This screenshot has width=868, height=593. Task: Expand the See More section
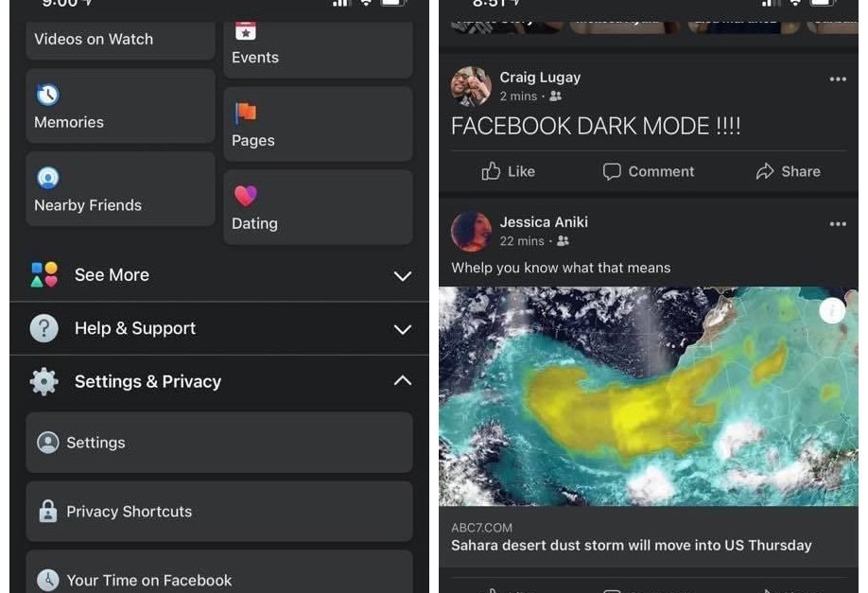tap(219, 275)
